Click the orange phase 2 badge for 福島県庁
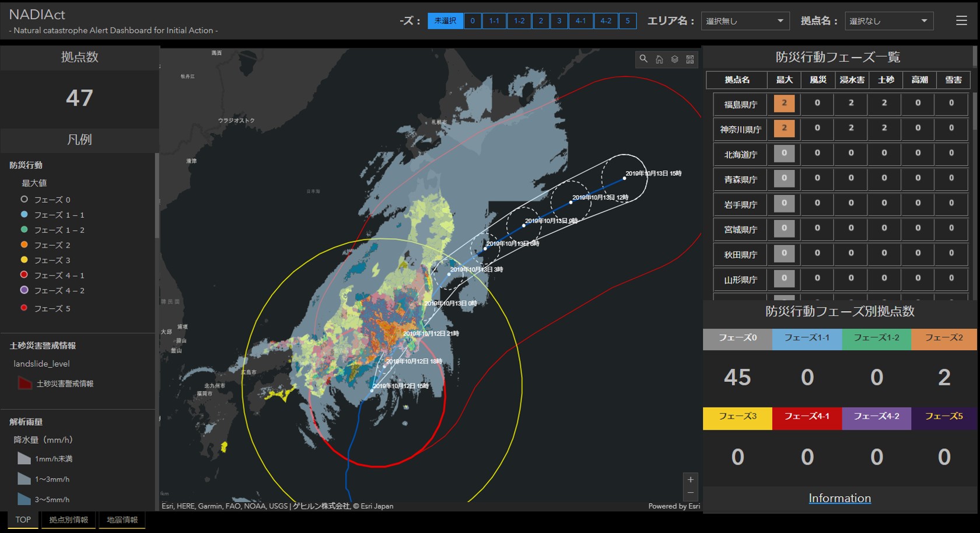Viewport: 980px width, 533px height. 784,103
